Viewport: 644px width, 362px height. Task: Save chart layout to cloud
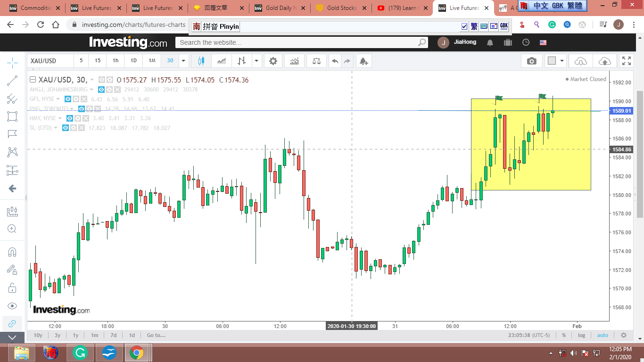coord(604,61)
